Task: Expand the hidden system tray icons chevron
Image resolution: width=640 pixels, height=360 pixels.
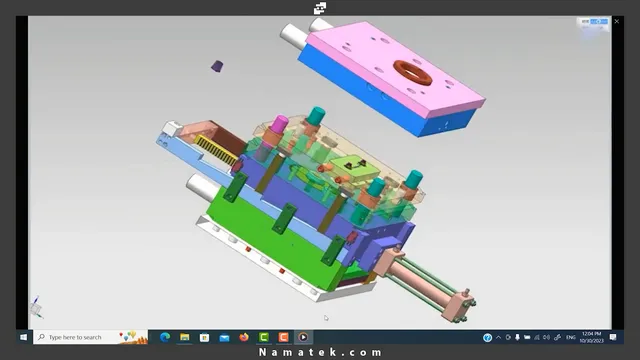Action: [x=498, y=337]
